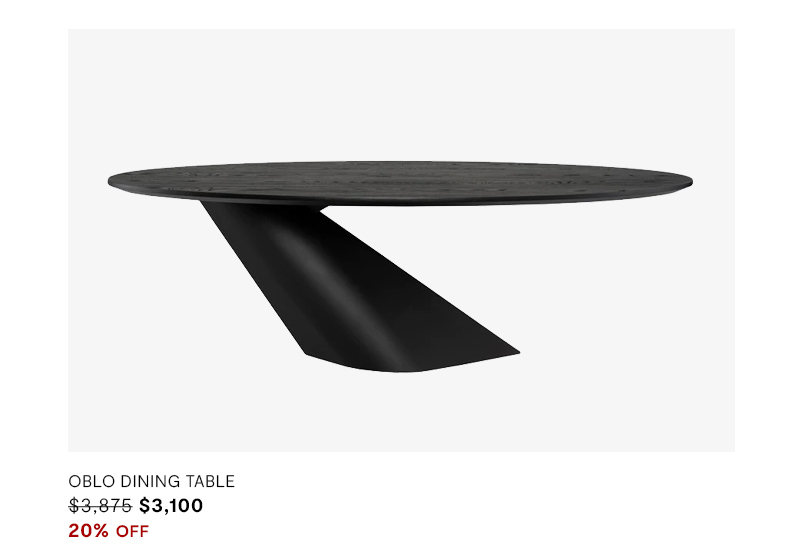Click the pointed right tip of the base
The width and height of the screenshot is (800, 557).
pyautogui.click(x=513, y=351)
